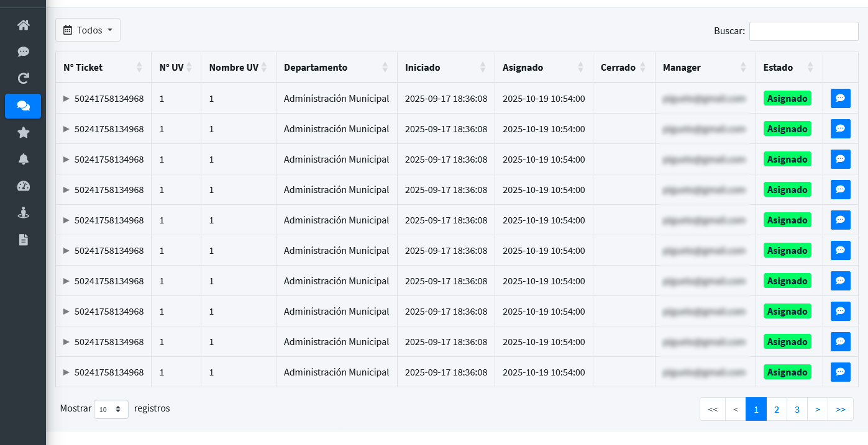Open the Todos date filter dropdown
The height and width of the screenshot is (445, 868).
[x=88, y=30]
